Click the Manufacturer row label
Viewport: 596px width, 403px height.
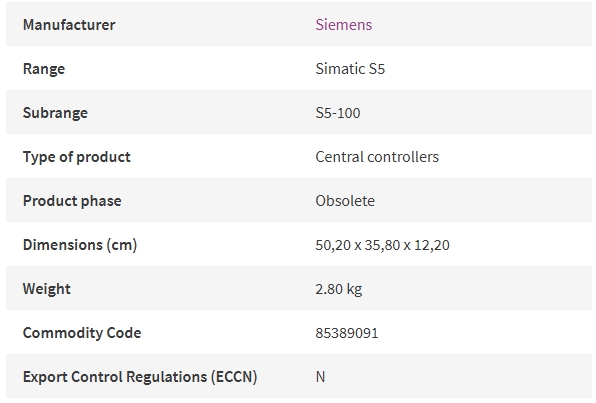click(69, 25)
